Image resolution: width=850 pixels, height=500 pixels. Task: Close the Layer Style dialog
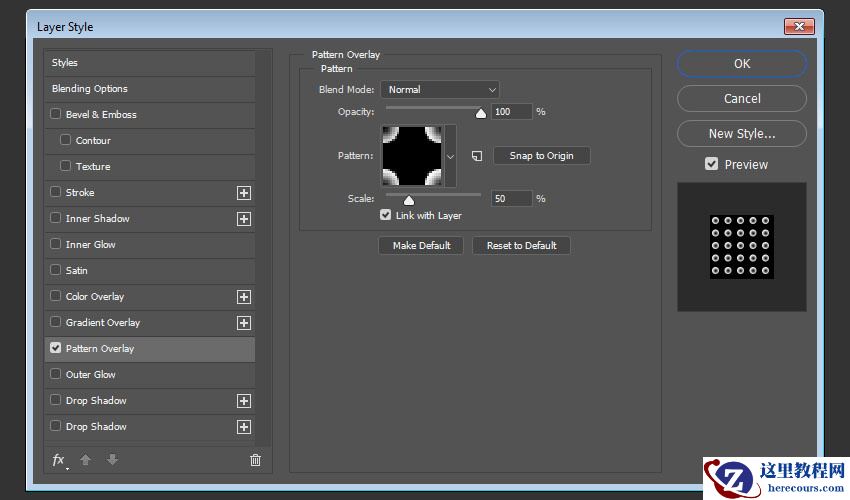799,26
